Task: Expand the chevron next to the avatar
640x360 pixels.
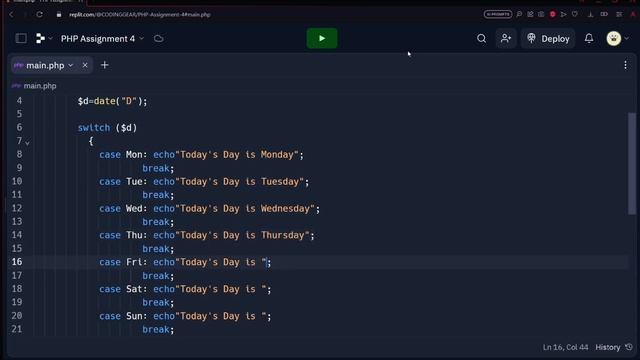Action: (x=627, y=38)
